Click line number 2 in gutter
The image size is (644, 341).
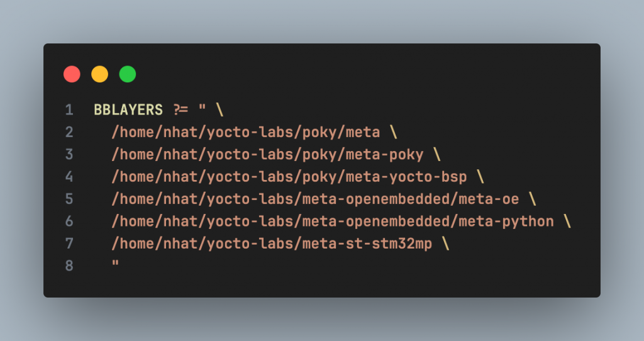click(x=69, y=133)
